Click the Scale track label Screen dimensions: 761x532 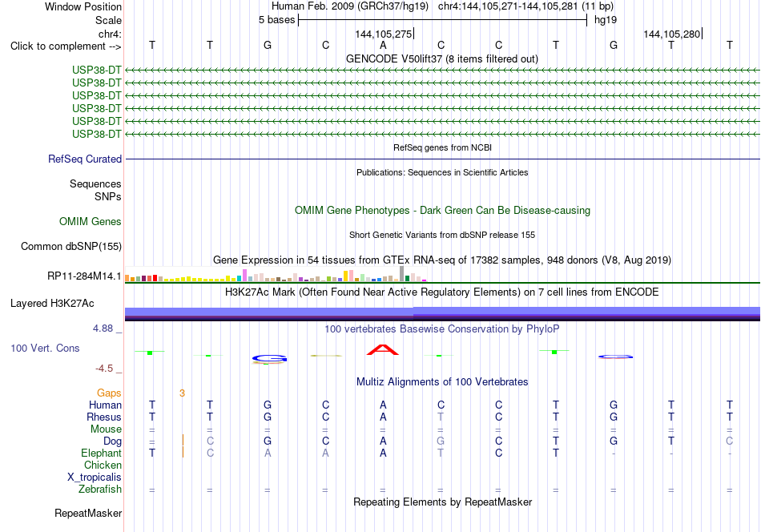[x=108, y=20]
